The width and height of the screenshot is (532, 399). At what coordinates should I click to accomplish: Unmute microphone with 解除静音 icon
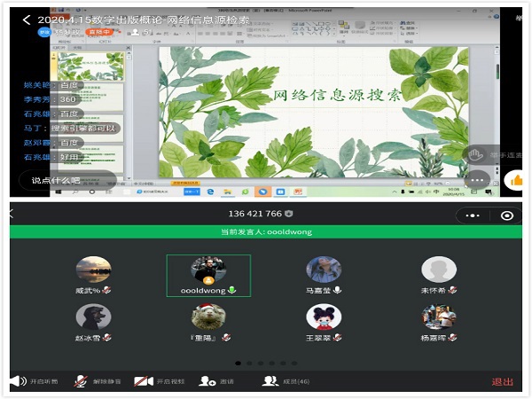[81, 381]
